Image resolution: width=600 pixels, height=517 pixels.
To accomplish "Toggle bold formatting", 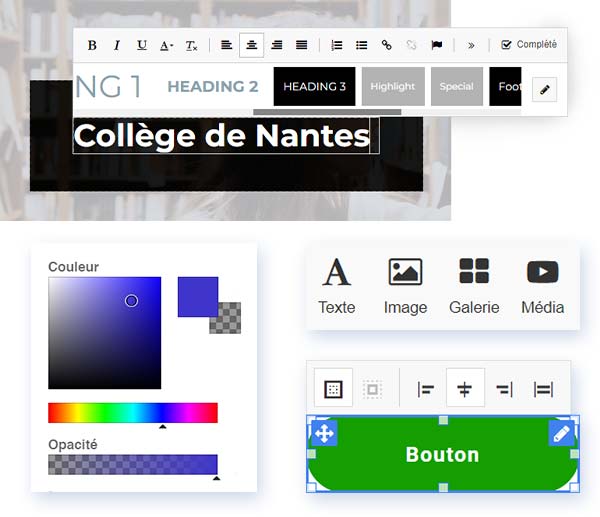I will [x=92, y=45].
